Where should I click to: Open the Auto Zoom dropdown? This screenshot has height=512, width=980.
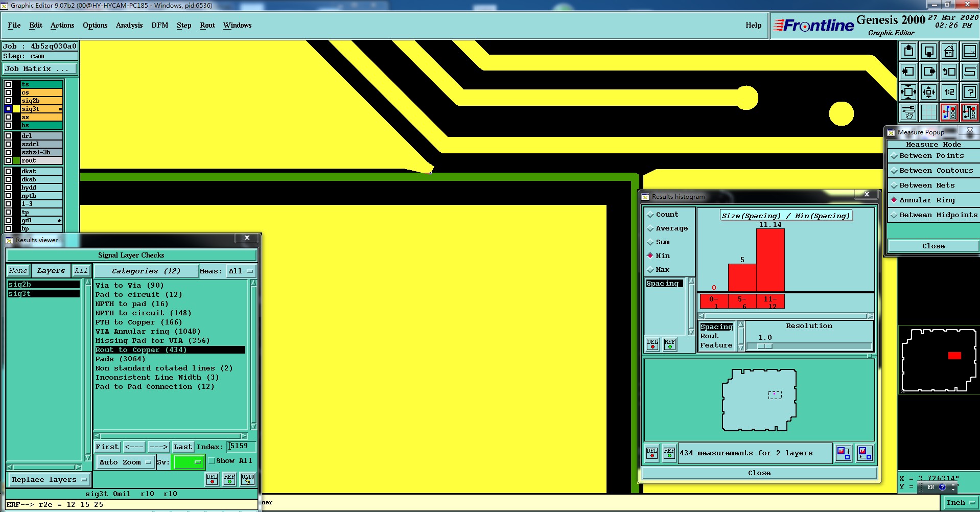[x=125, y=462]
